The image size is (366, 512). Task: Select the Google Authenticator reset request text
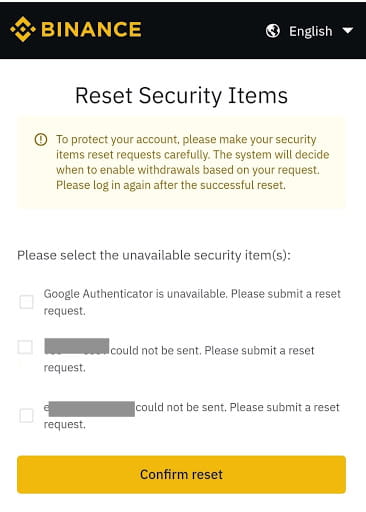tap(192, 302)
